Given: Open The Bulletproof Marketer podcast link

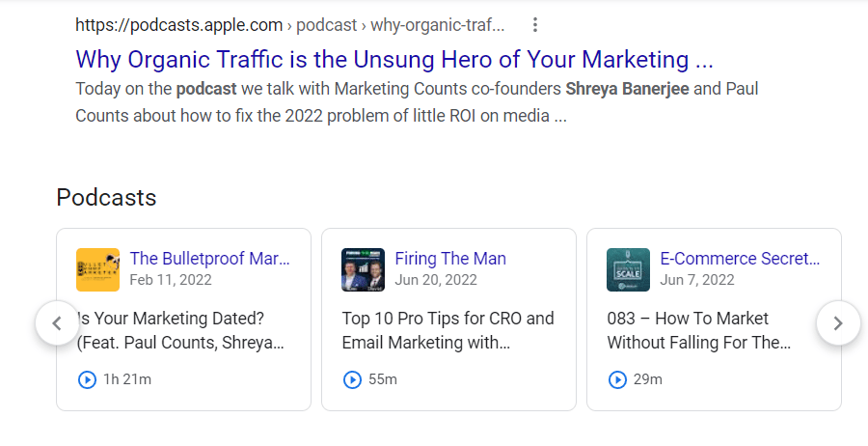Looking at the screenshot, I should click(x=209, y=259).
